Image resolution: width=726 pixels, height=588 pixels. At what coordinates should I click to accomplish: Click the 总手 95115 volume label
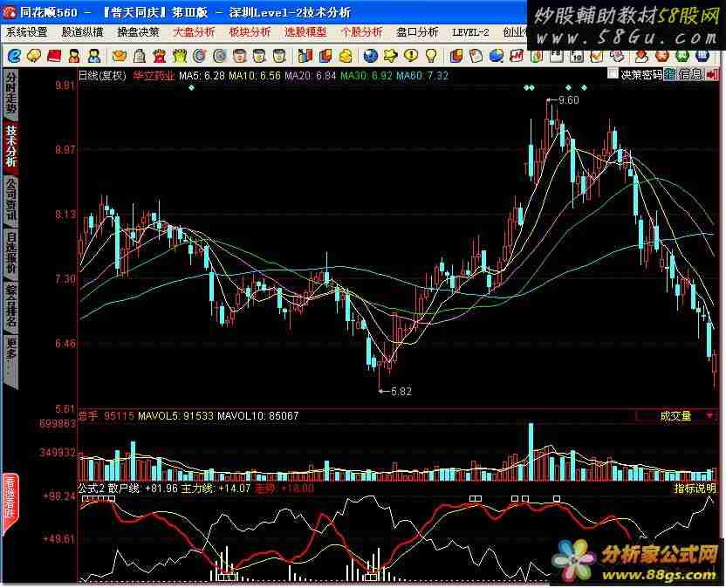pyautogui.click(x=106, y=416)
